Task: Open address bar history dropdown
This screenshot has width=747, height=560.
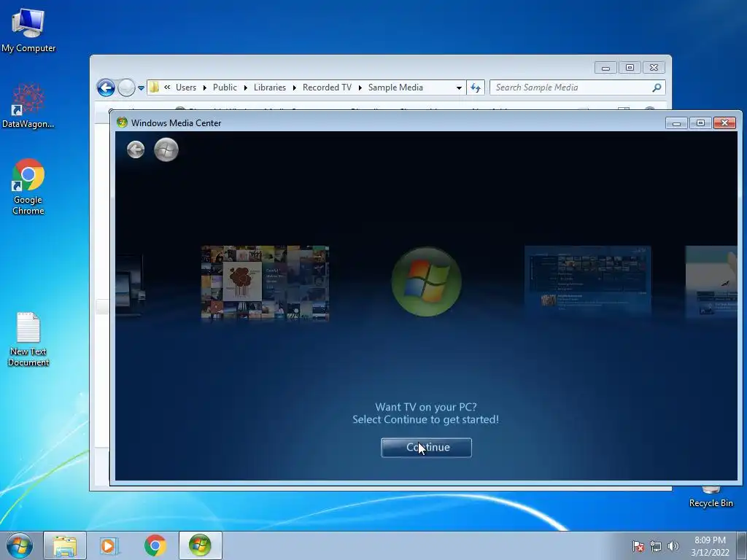Action: [x=459, y=87]
